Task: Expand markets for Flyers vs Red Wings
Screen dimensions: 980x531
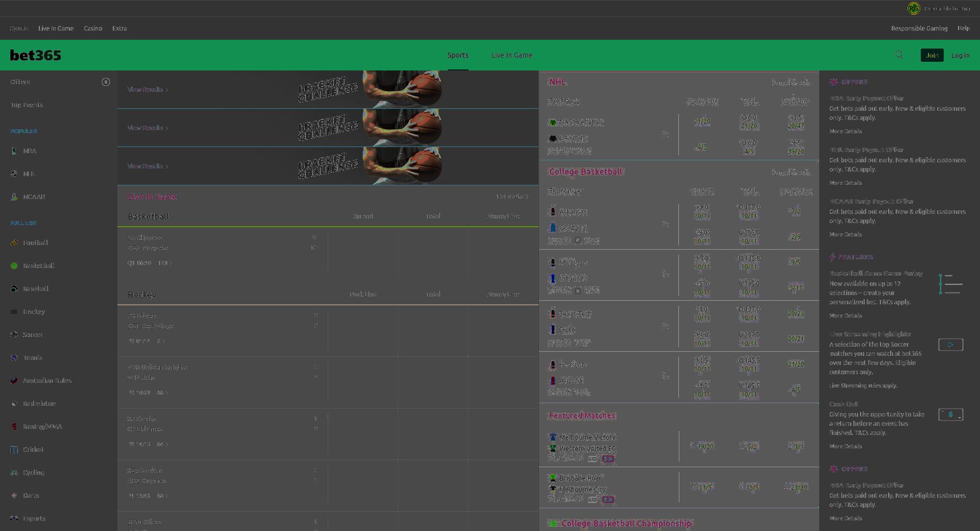Action: 161,341
